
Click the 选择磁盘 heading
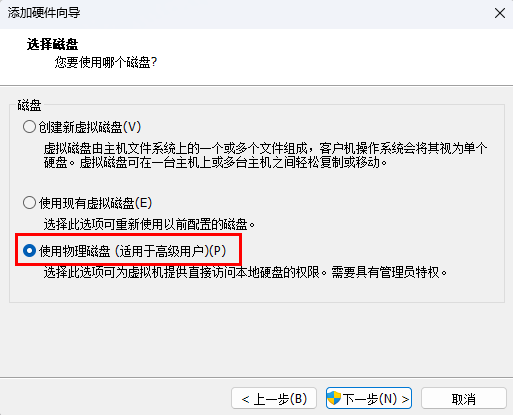click(x=52, y=44)
